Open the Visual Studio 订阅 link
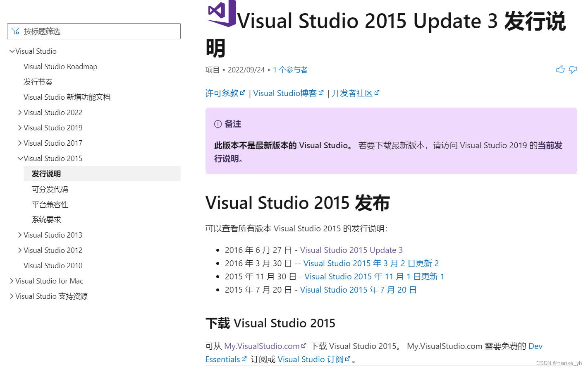Image resolution: width=588 pixels, height=370 pixels. 311,359
